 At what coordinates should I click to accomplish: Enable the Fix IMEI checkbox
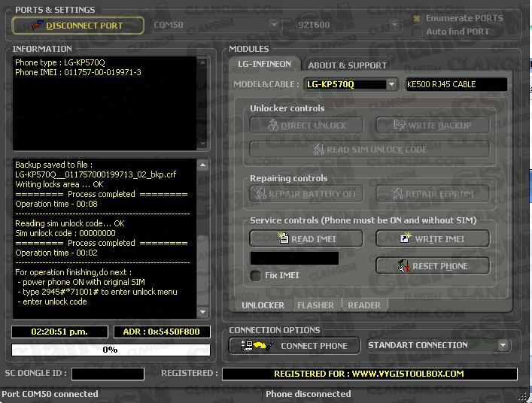[256, 275]
